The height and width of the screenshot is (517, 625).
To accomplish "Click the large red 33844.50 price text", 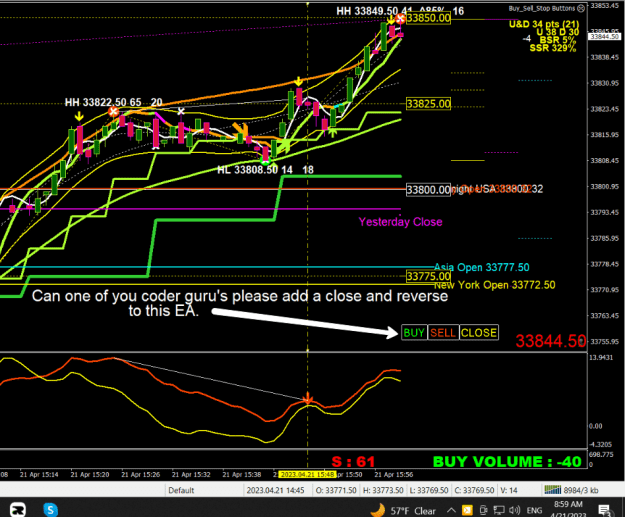I will pyautogui.click(x=550, y=341).
